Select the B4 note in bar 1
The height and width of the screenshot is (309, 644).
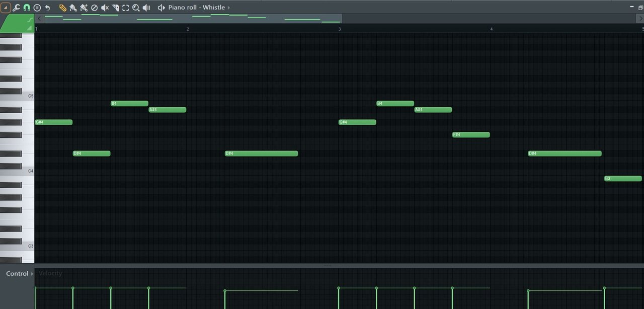coord(129,104)
